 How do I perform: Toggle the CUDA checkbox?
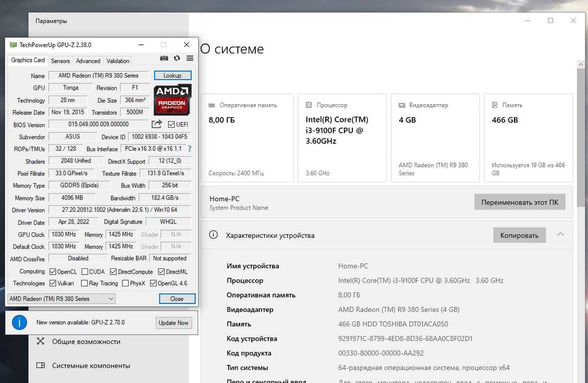(x=85, y=272)
